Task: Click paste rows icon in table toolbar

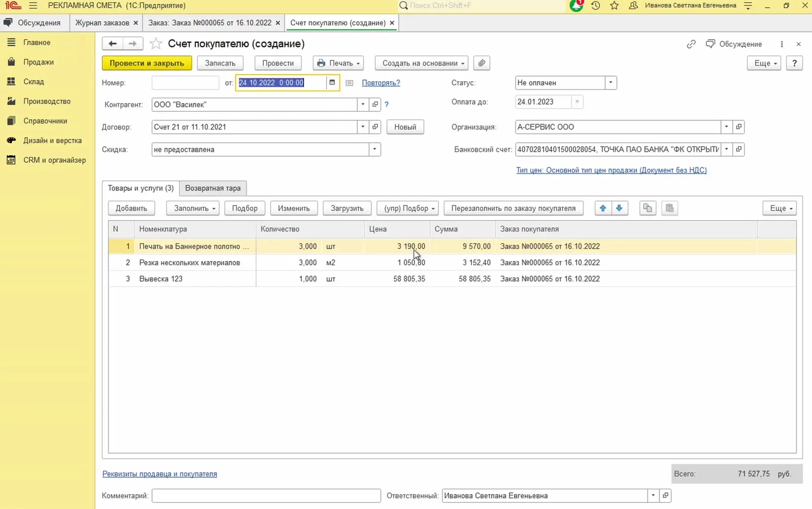Action: pyautogui.click(x=670, y=208)
